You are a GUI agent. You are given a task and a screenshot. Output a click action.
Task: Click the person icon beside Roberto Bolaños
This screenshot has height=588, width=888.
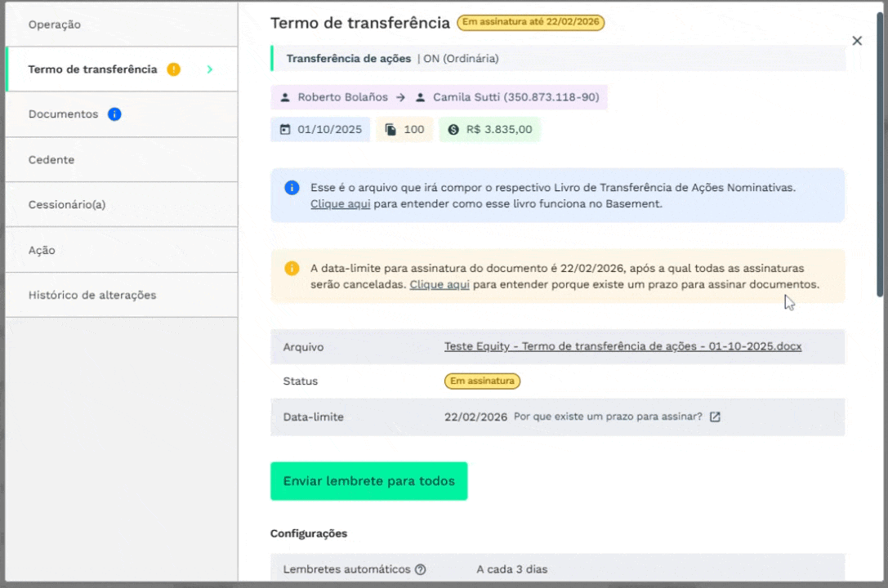click(285, 97)
